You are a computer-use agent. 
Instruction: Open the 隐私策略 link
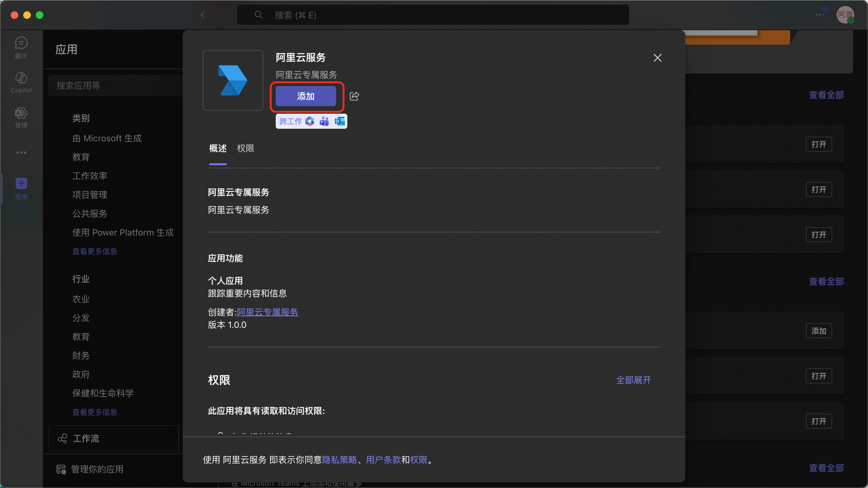339,460
